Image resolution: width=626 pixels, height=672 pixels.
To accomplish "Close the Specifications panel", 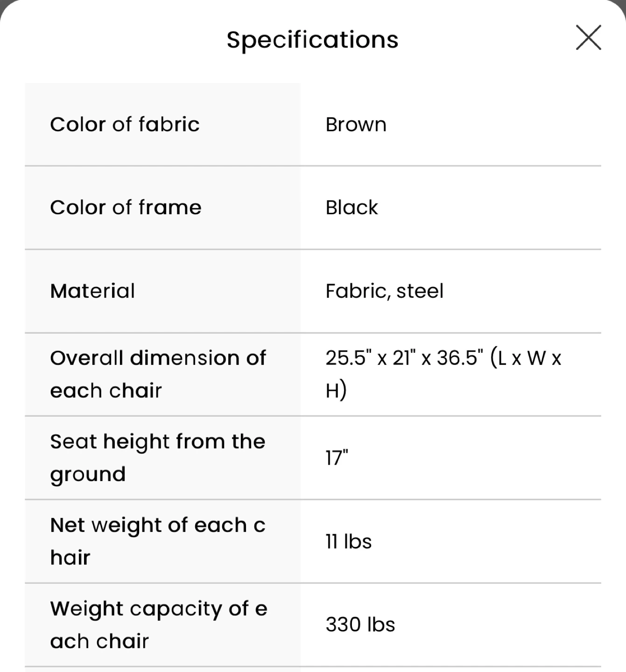I will [588, 38].
